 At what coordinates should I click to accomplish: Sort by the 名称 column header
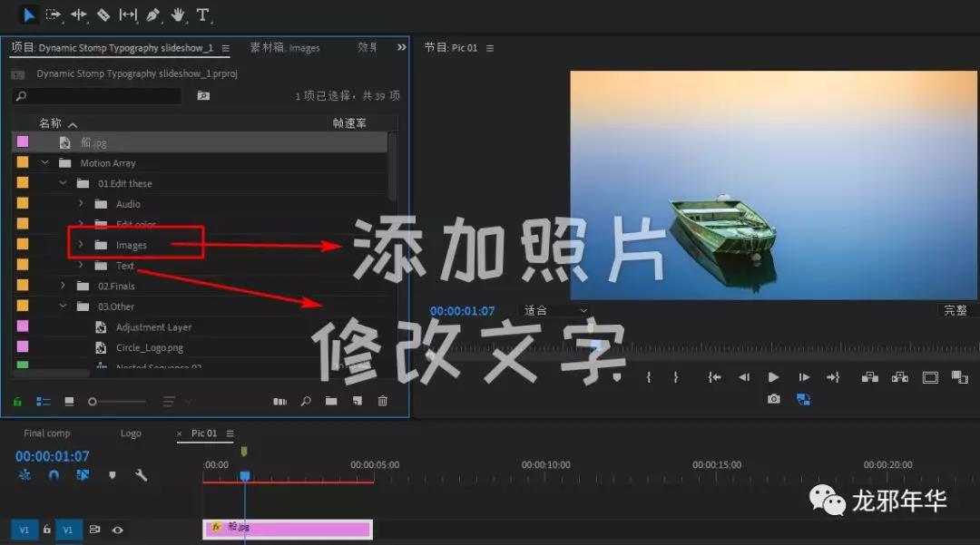tap(50, 123)
